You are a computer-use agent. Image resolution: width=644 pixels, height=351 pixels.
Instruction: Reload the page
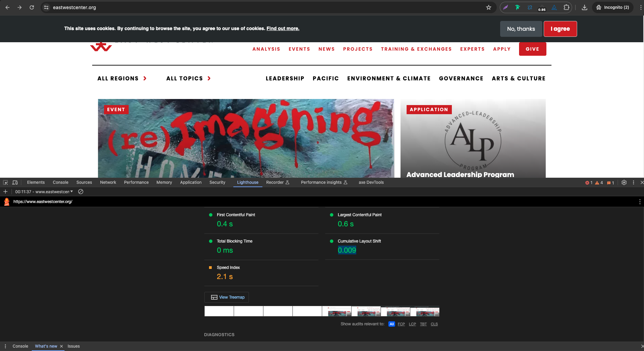[32, 7]
